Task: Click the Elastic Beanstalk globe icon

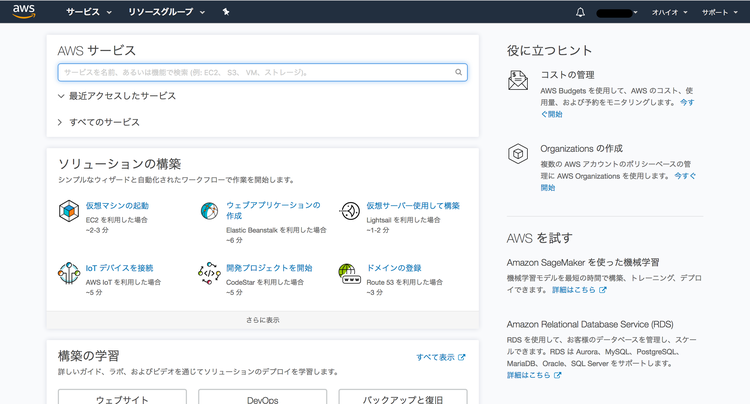Action: coord(209,210)
